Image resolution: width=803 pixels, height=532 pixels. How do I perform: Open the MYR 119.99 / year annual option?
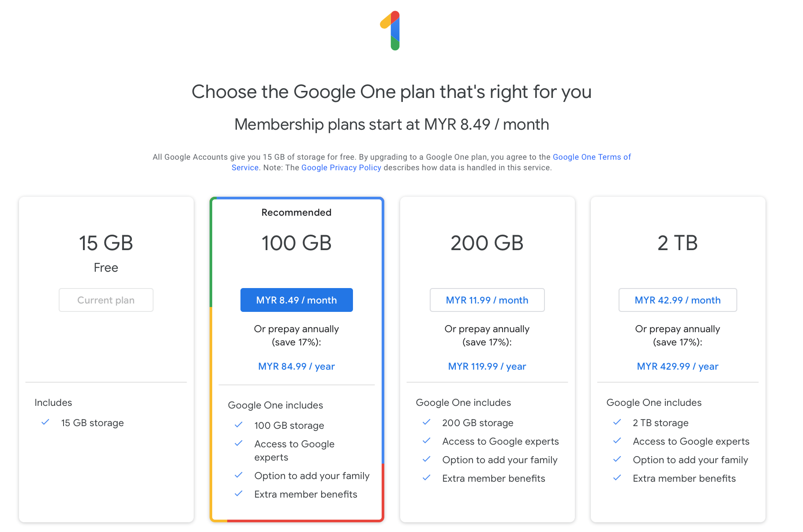pyautogui.click(x=487, y=366)
